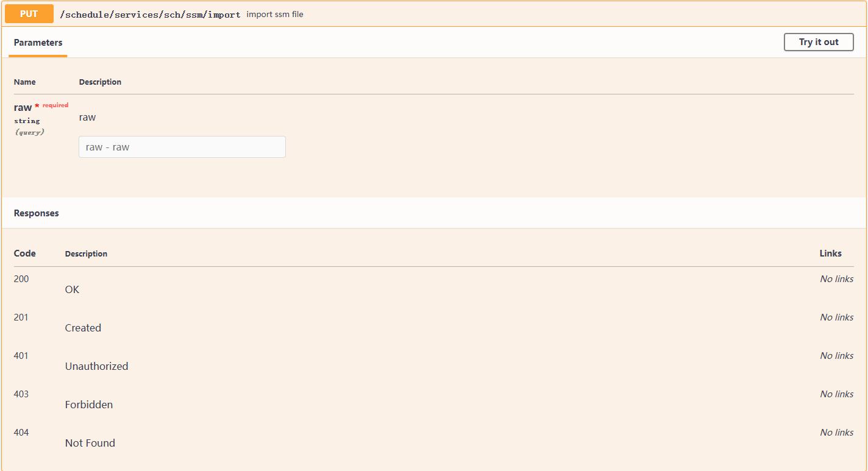Click the orange PUT method badge
This screenshot has width=868, height=471.
pos(29,14)
